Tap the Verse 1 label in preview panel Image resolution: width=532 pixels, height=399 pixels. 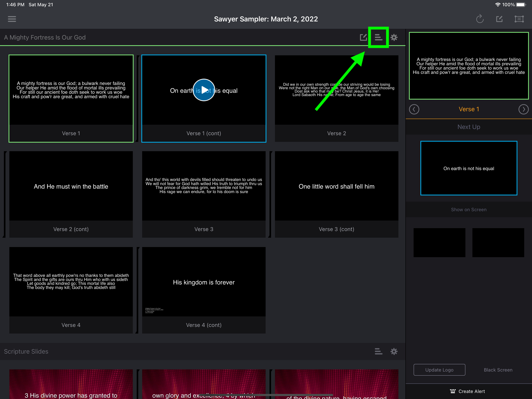point(469,109)
